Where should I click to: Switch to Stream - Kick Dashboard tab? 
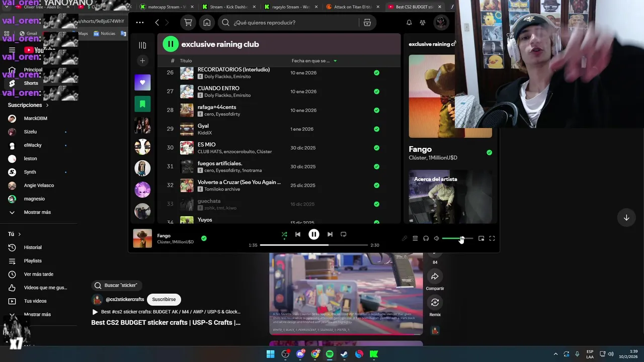228,7
